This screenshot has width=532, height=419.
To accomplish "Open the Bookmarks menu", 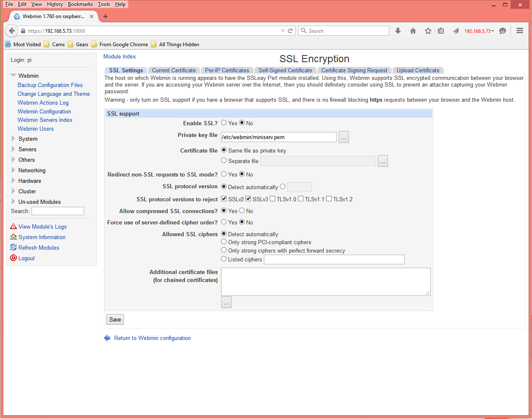I will coord(80,4).
